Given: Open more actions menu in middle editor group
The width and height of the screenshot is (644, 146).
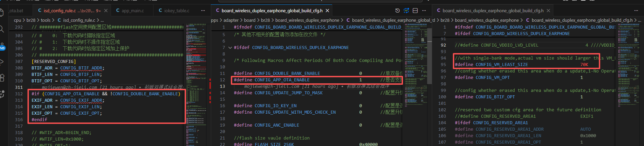Looking at the screenshot, I should click(x=424, y=11).
